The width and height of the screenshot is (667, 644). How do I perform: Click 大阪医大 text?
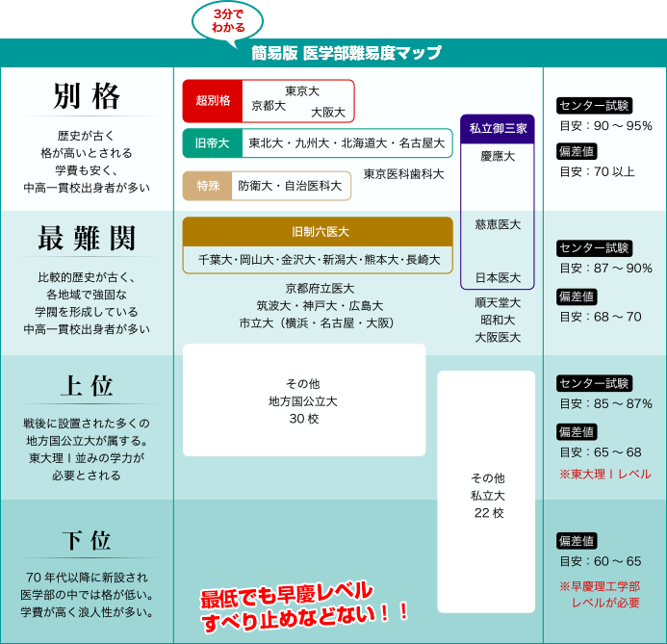click(x=498, y=337)
